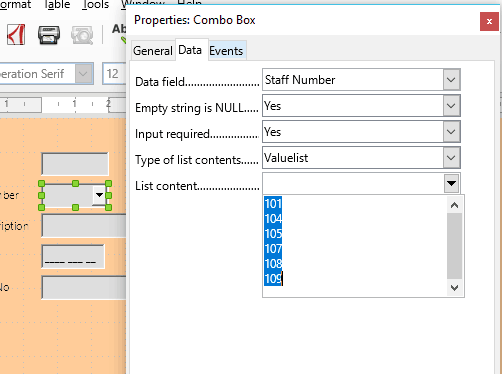
Task: Click the font size field showing 12
Action: [114, 73]
